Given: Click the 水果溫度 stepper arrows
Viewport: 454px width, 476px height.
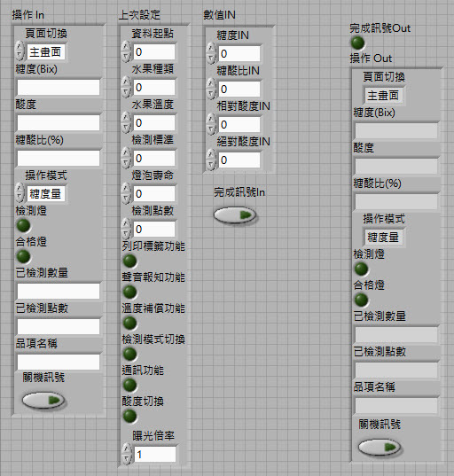Looking at the screenshot, I should pos(126,122).
